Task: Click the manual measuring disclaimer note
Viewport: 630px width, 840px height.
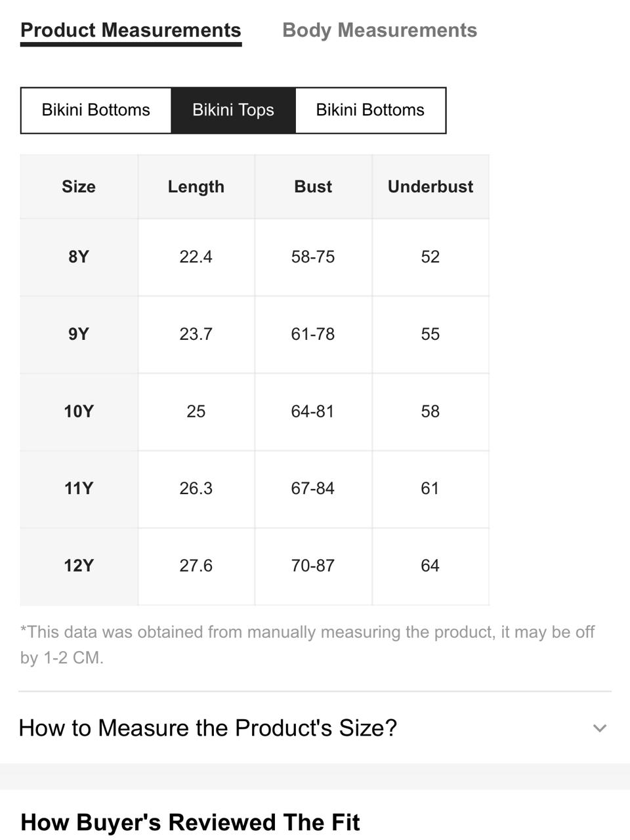Action: pos(307,644)
